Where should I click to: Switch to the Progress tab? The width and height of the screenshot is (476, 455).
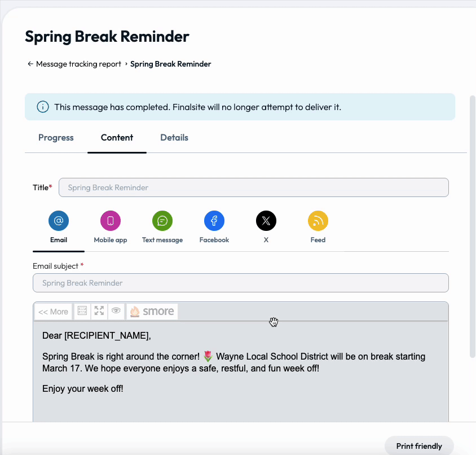click(56, 138)
